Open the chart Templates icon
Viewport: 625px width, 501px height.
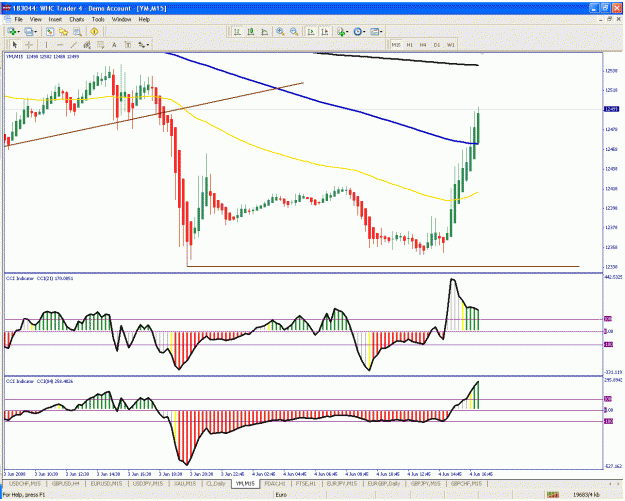(x=374, y=31)
